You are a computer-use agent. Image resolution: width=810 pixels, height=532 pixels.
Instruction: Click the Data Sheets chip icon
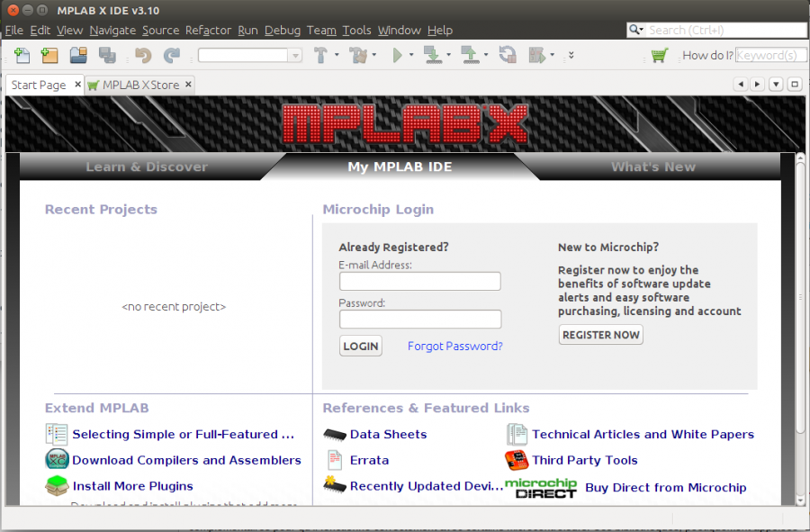(x=335, y=435)
